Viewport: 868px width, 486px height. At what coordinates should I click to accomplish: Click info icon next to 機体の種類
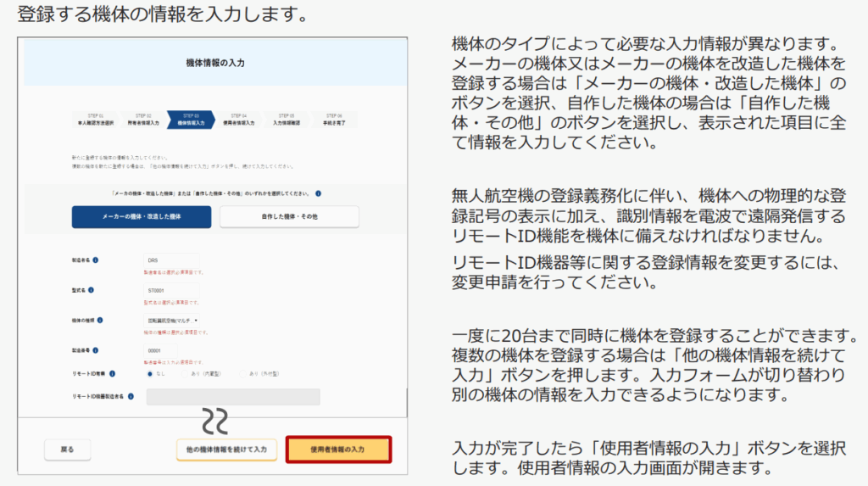click(x=100, y=321)
